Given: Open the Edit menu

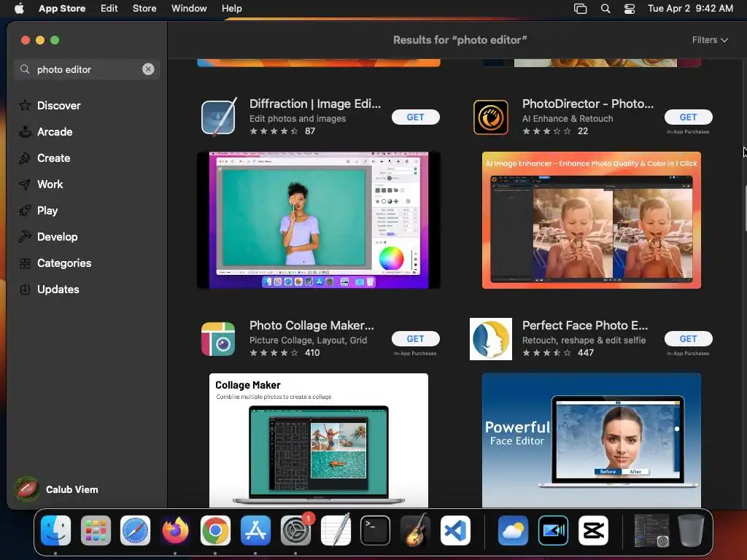Looking at the screenshot, I should tap(109, 8).
